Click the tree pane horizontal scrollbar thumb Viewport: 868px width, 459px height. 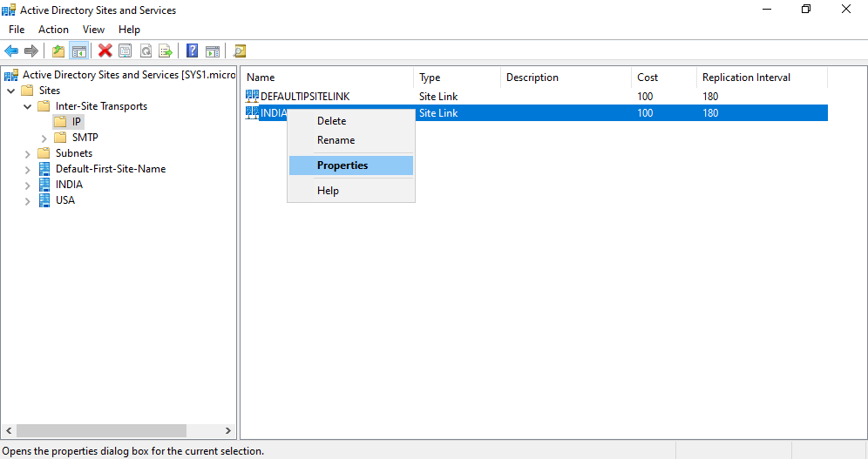pyautogui.click(x=101, y=430)
